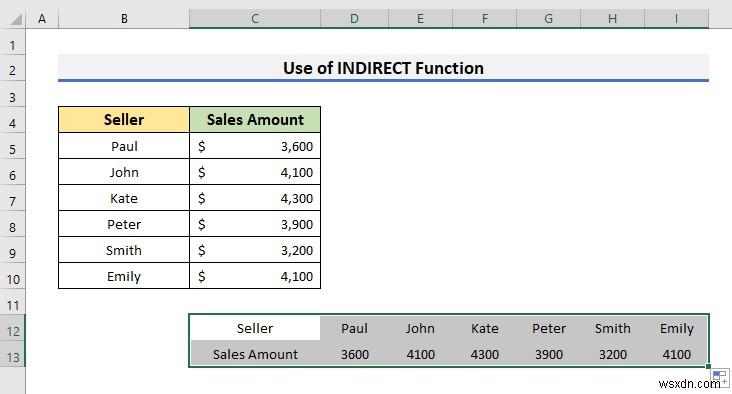Select column D header
Screen dimensions: 732x394
[354, 19]
